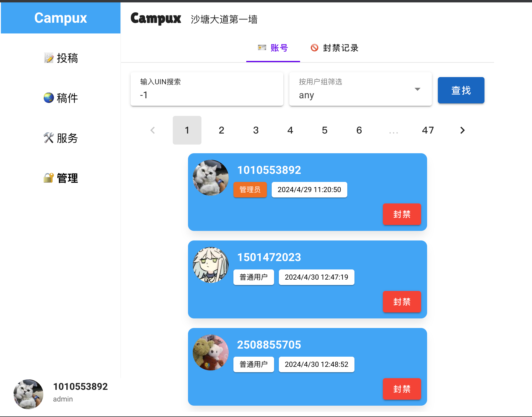Click the admin avatar at bottom left
This screenshot has width=532, height=417.
click(28, 394)
